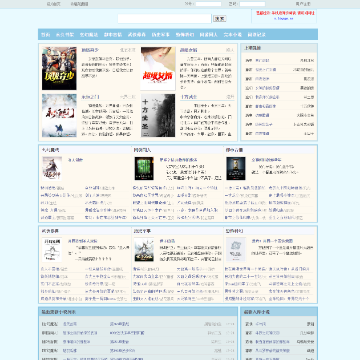The height and width of the screenshot is (360, 360).
Task: Click the blue URL under the red announcement
Action: (283, 19)
